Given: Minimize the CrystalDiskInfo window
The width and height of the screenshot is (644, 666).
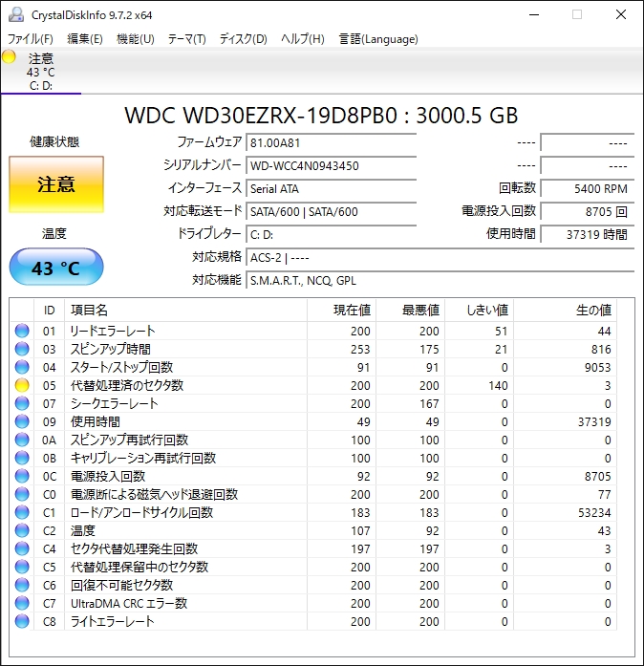Looking at the screenshot, I should pos(534,15).
